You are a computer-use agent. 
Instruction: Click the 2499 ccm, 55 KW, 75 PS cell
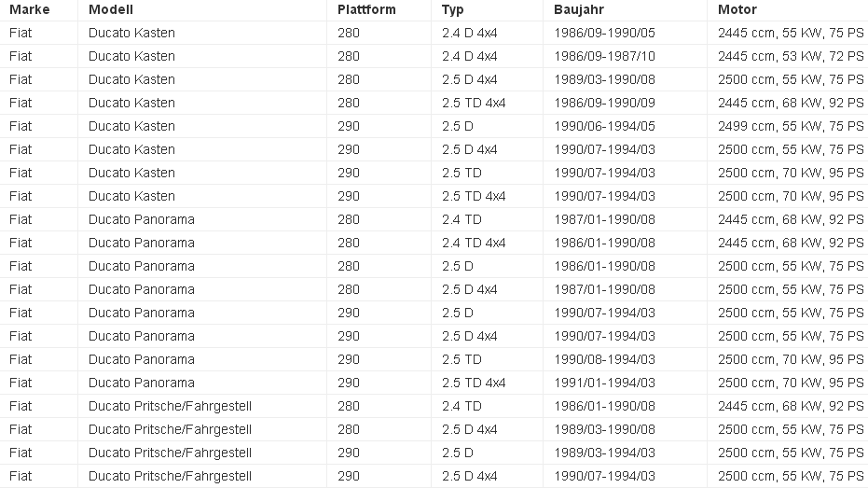coord(791,126)
